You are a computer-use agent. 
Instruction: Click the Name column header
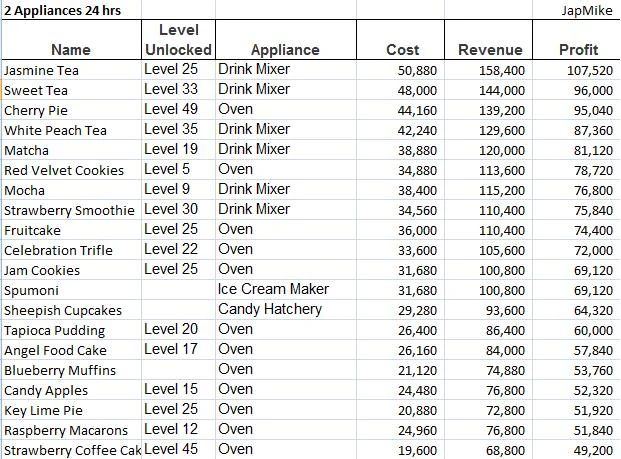click(x=70, y=50)
